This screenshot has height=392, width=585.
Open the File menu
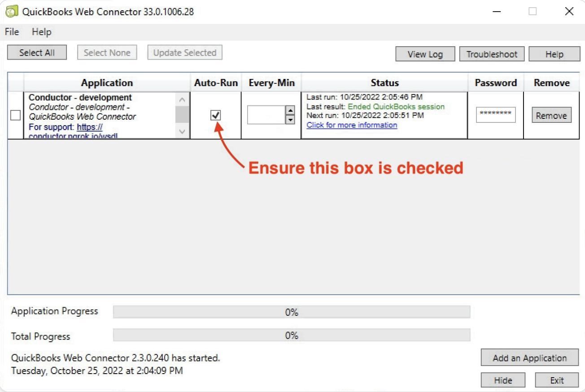(x=12, y=32)
